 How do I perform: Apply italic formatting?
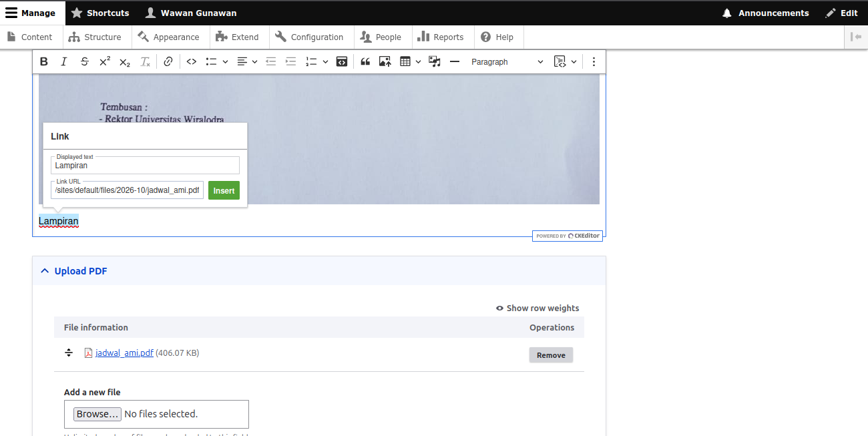click(x=64, y=61)
